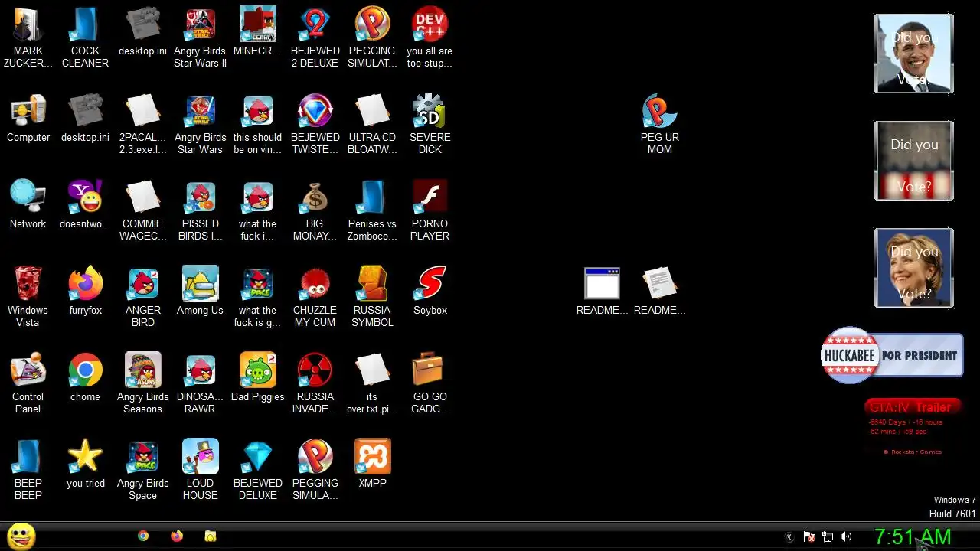Open the doesntwo... Yahoo messenger shortcut
The height and width of the screenshot is (551, 980).
[x=86, y=206]
